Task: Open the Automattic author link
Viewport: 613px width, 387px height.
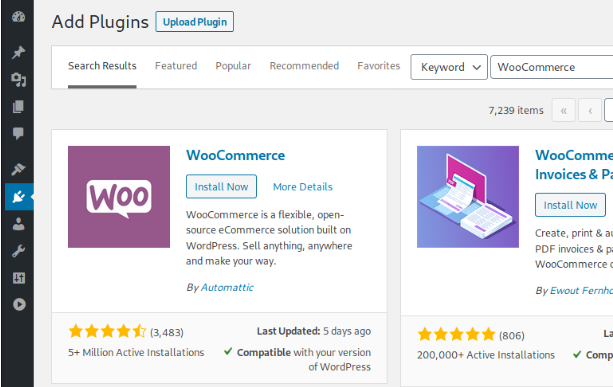Action: coord(227,287)
